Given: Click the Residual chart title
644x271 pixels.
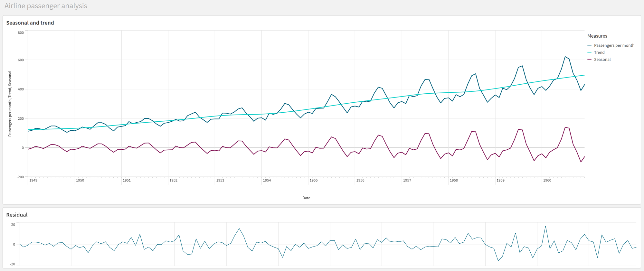Looking at the screenshot, I should 17,215.
